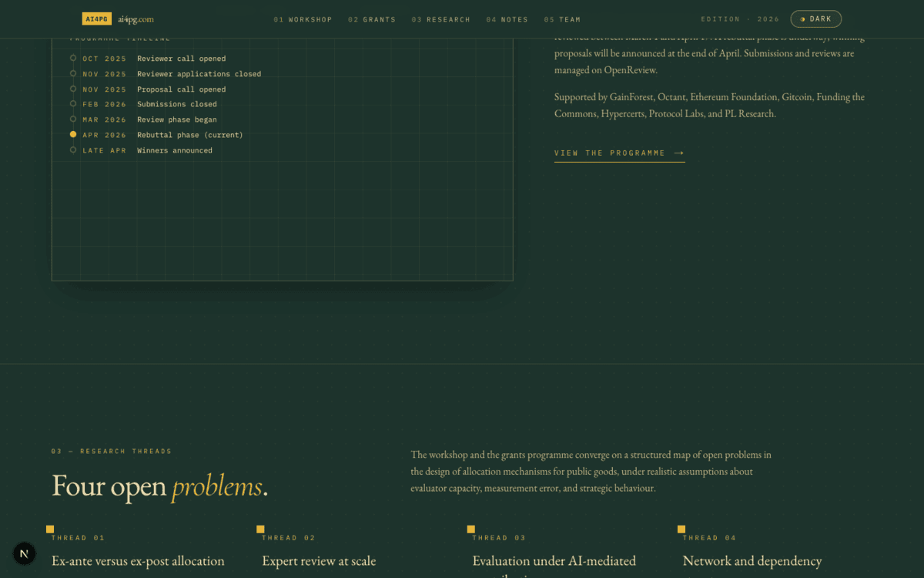Viewport: 924px width, 578px height.
Task: Click the workshop and grants programme paragraph
Action: tap(591, 472)
